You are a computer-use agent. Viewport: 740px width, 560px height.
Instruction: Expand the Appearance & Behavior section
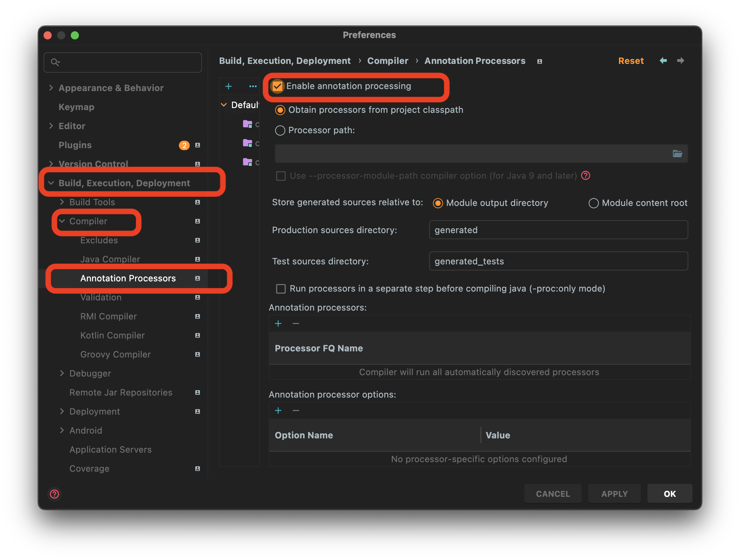pyautogui.click(x=51, y=88)
